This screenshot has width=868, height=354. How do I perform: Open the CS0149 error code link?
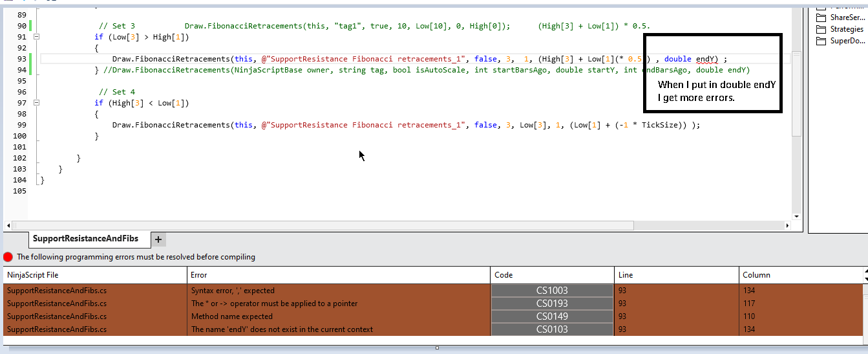click(x=552, y=316)
